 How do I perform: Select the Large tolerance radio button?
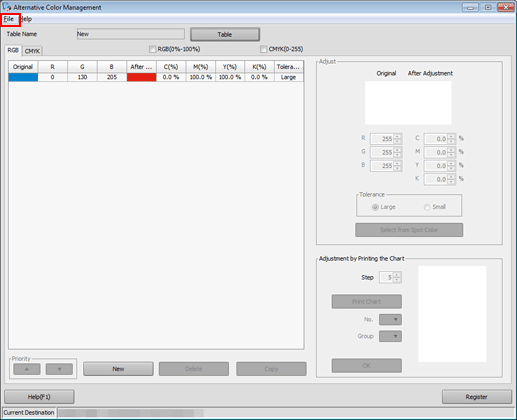pyautogui.click(x=375, y=207)
